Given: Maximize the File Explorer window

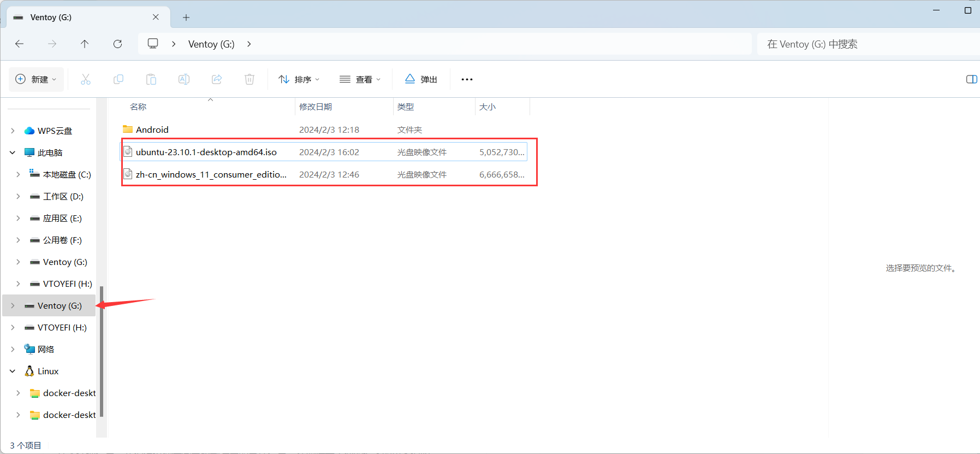Looking at the screenshot, I should tap(968, 10).
